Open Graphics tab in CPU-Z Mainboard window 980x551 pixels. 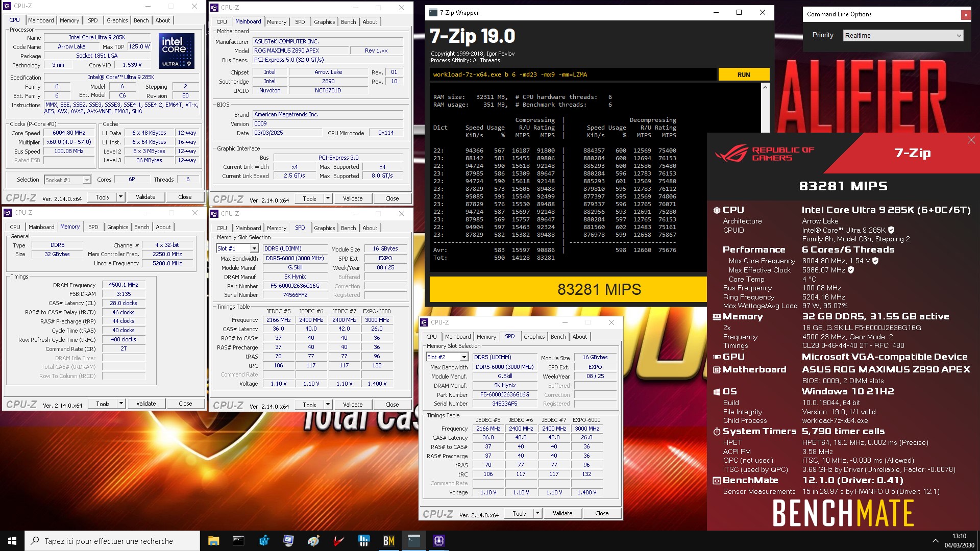pyautogui.click(x=325, y=22)
